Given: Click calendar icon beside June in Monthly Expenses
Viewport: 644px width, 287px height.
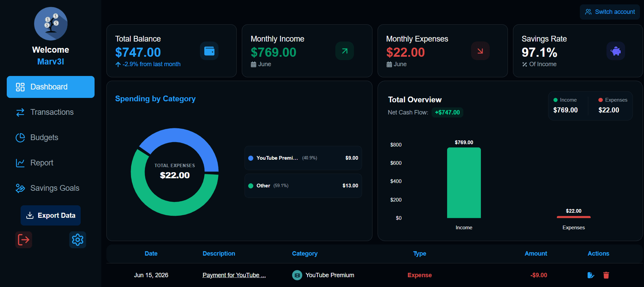Looking at the screenshot, I should (x=389, y=64).
